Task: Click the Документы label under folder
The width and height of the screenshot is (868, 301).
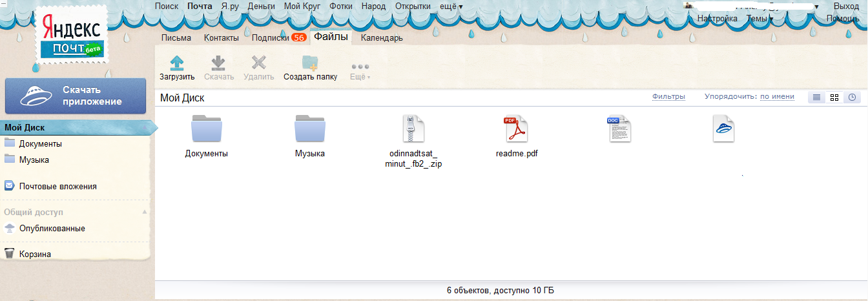Action: tap(207, 154)
